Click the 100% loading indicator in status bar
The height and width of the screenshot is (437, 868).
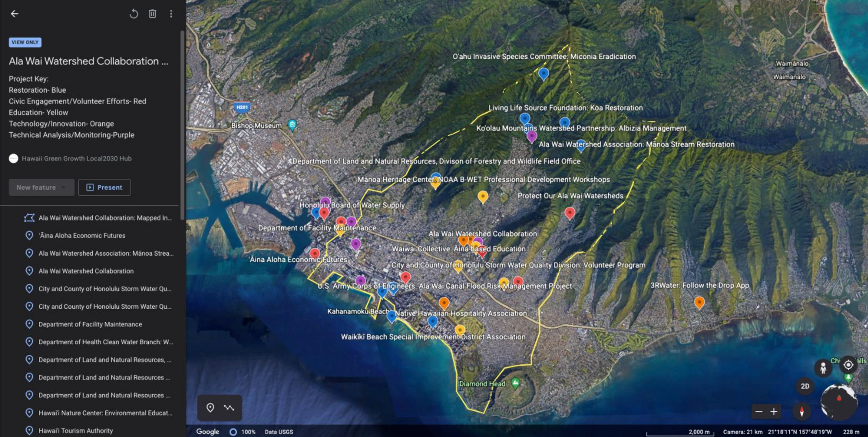point(243,432)
